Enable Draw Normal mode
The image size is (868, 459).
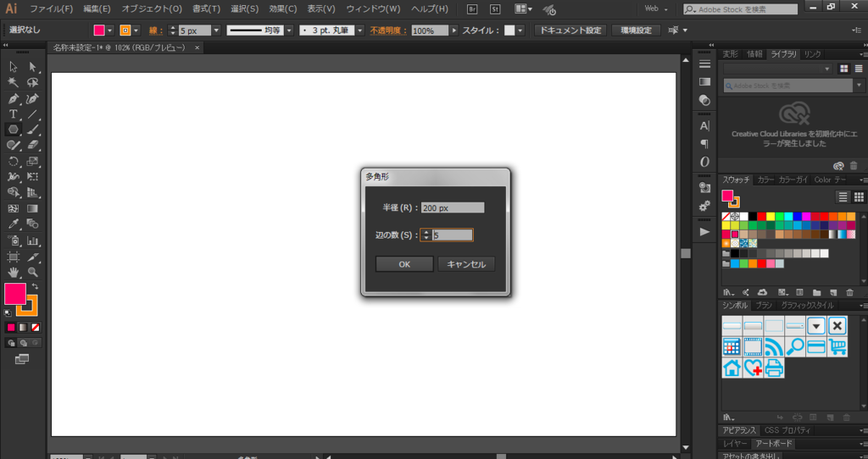click(x=10, y=343)
